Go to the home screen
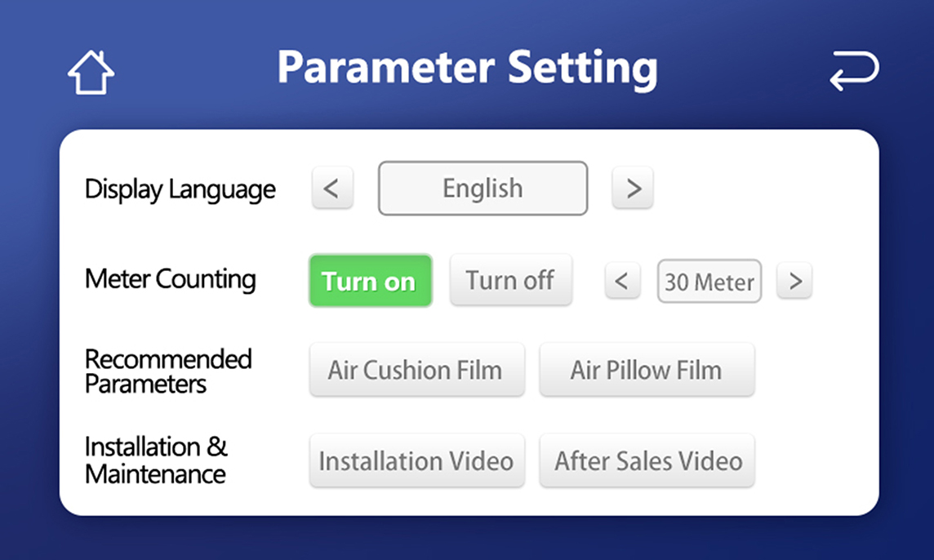 pos(91,72)
